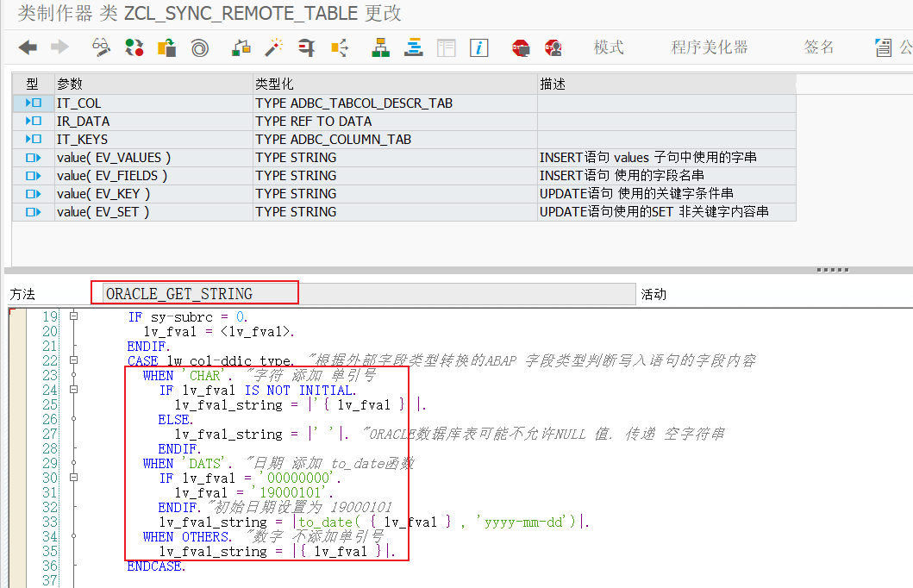Screen dimensions: 913x588
Task: Click the test vise icon
Action: [x=306, y=47]
